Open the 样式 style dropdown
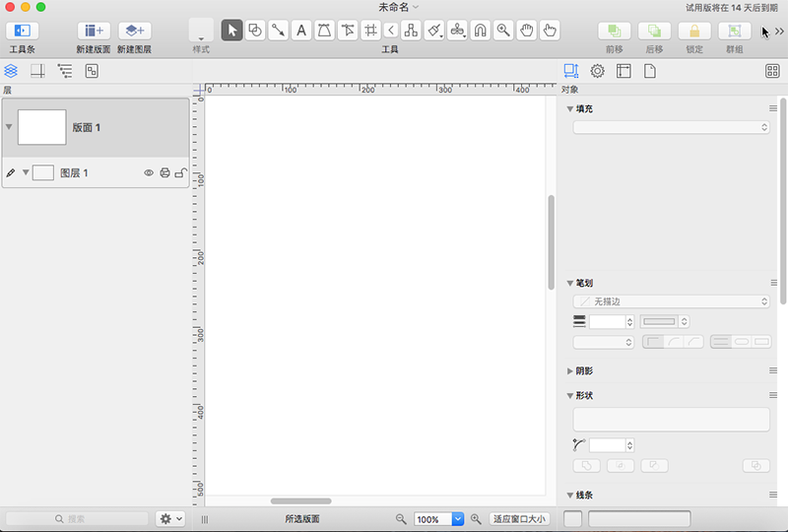 click(201, 31)
